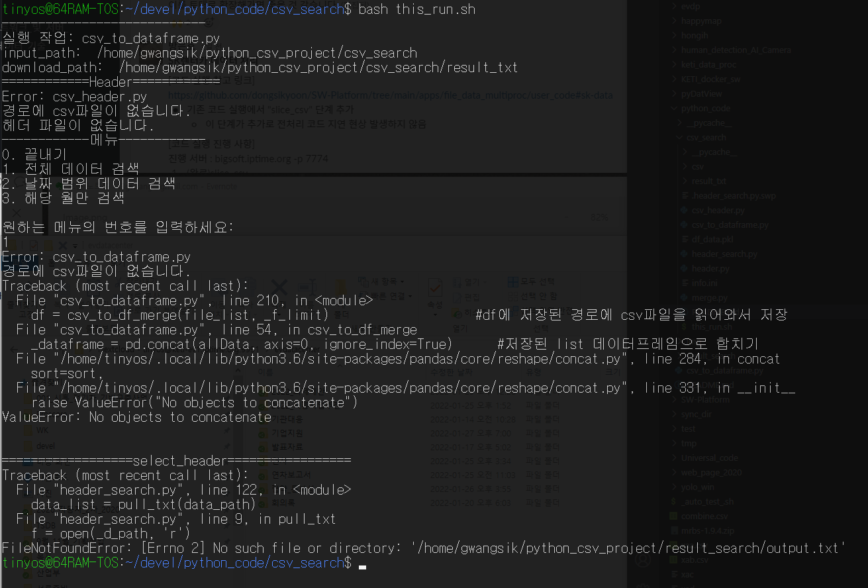Click the Python icon of header.py
This screenshot has height=588, width=868.
tap(685, 268)
